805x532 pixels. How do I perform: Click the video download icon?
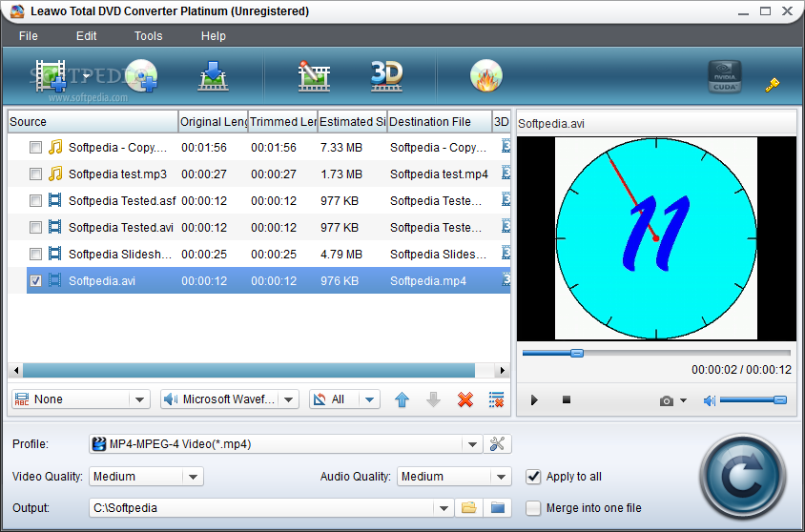(213, 76)
